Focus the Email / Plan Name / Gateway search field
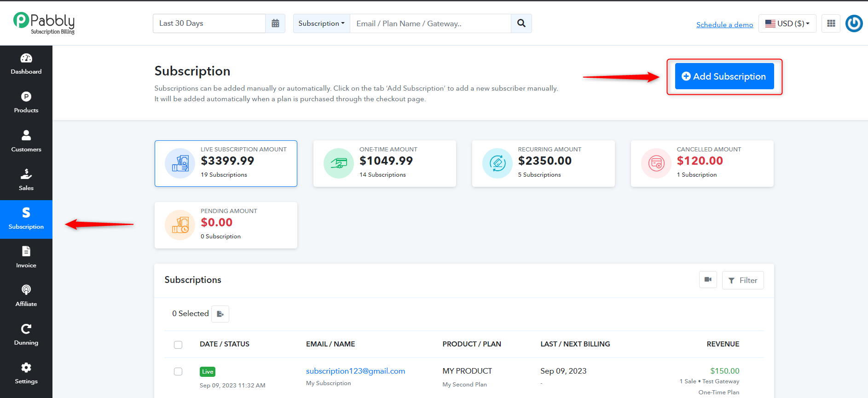 pyautogui.click(x=431, y=23)
